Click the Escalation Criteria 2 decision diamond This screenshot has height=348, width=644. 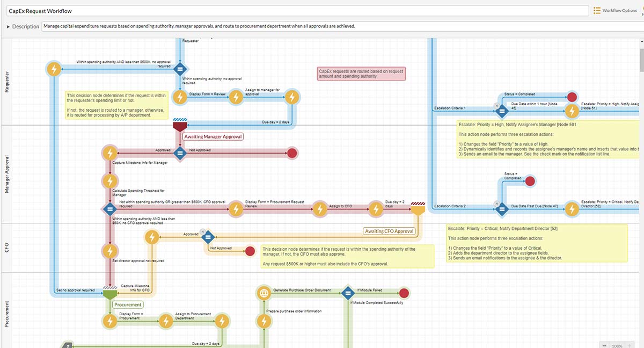pos(501,209)
